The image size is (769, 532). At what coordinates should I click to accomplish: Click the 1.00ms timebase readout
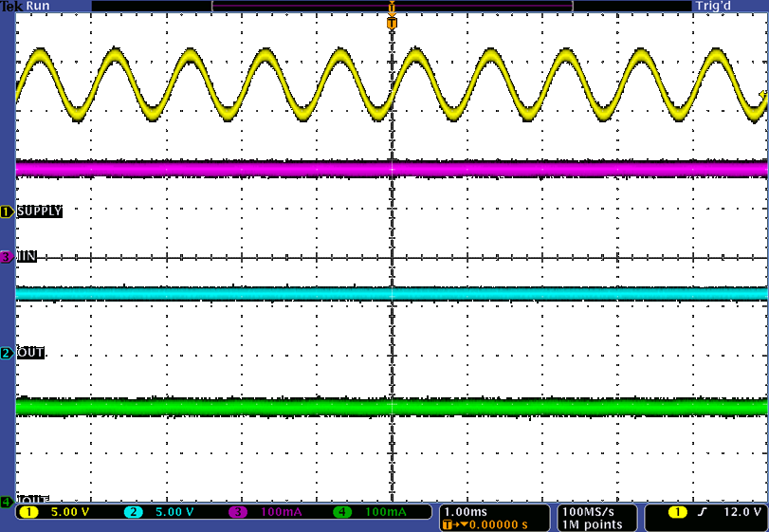[466, 512]
